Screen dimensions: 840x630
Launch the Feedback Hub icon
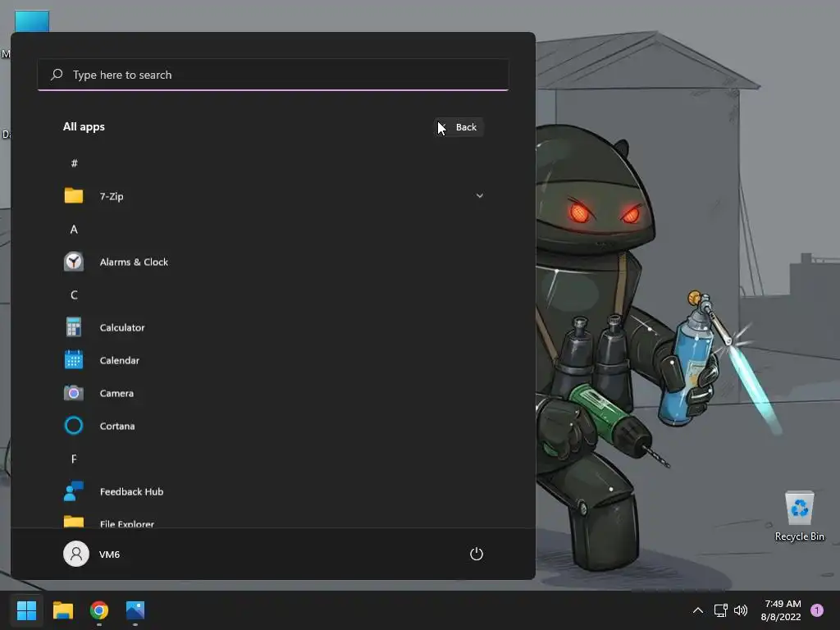point(74,491)
